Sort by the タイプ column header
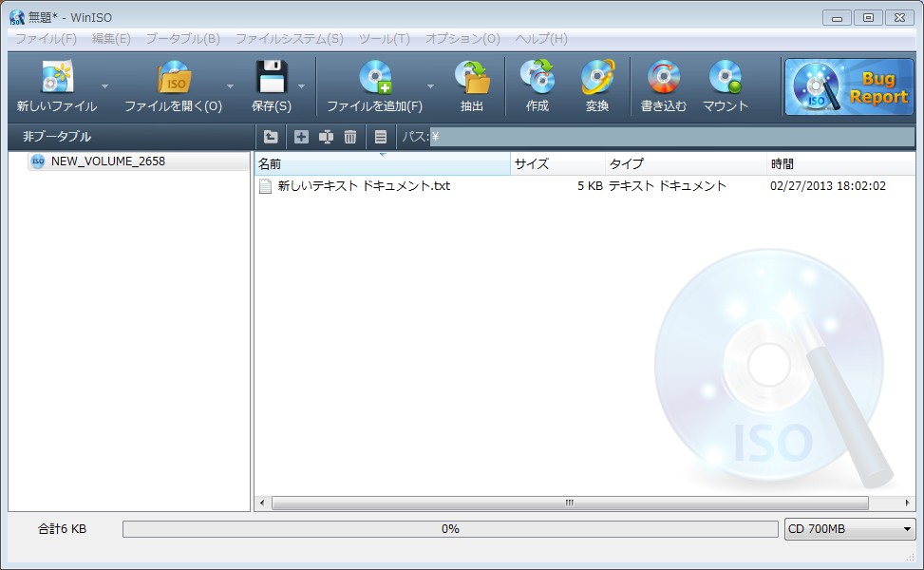 click(x=686, y=163)
